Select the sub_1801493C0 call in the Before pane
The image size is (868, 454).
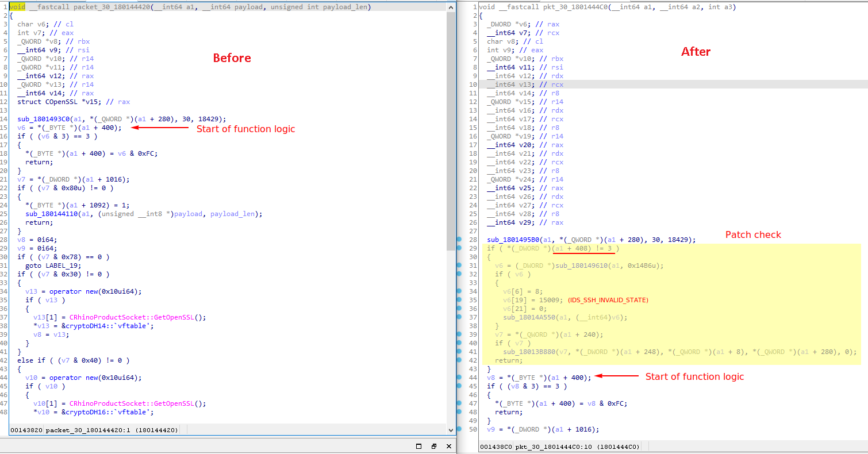[43, 119]
